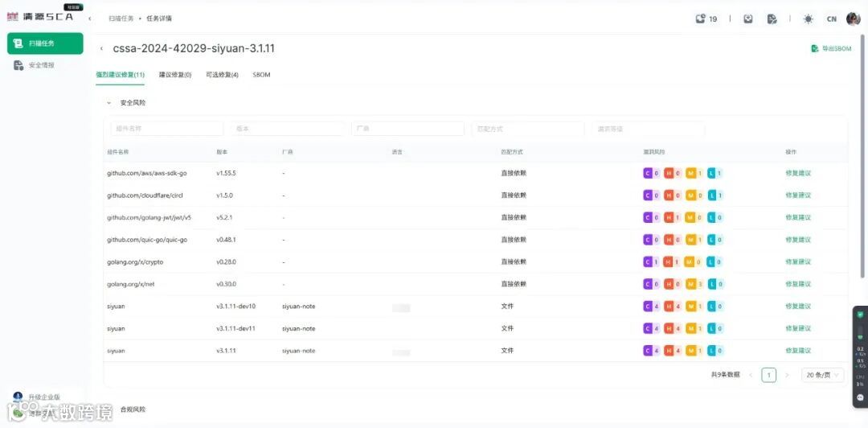The height and width of the screenshot is (428, 868).
Task: Switch to 建议修复(0) tab
Action: tap(175, 74)
